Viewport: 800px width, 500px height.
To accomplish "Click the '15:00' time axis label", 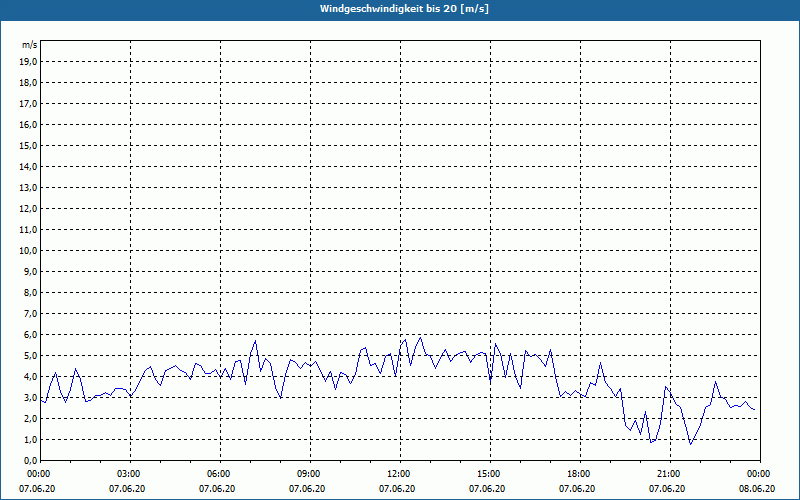I will coord(490,474).
